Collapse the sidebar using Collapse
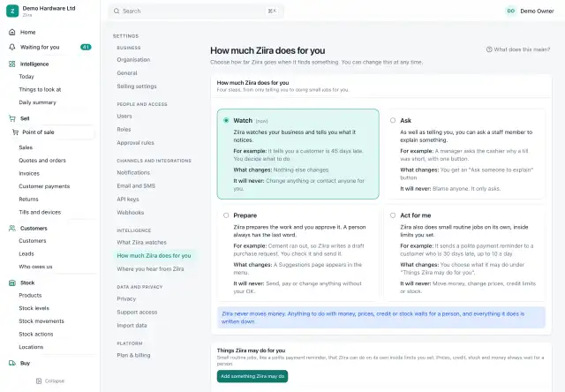Viewport: 565px width, 392px height. (x=50, y=381)
